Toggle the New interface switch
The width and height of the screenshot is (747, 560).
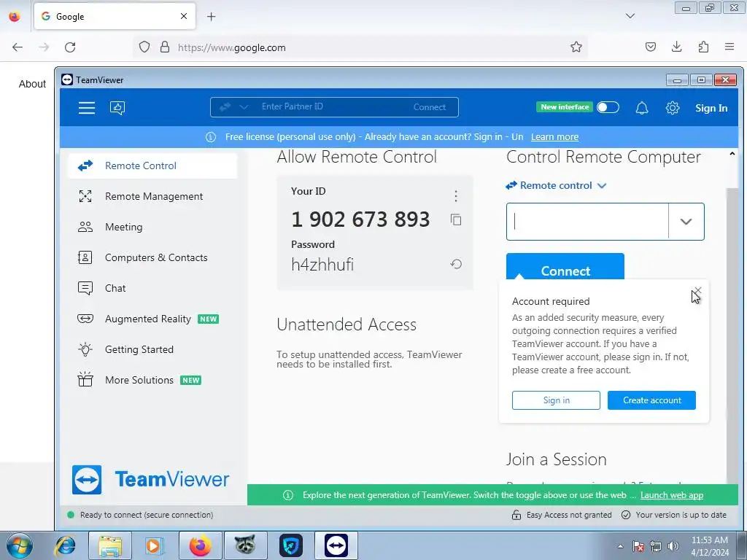pos(608,107)
